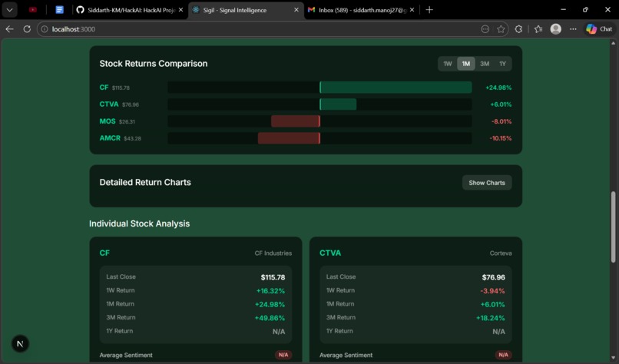
Task: Open the Next.js dev tools indicator
Action: [x=20, y=344]
